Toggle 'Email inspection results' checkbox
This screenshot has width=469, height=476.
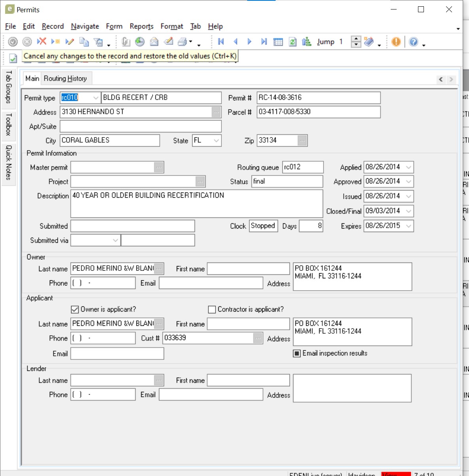[x=297, y=353]
